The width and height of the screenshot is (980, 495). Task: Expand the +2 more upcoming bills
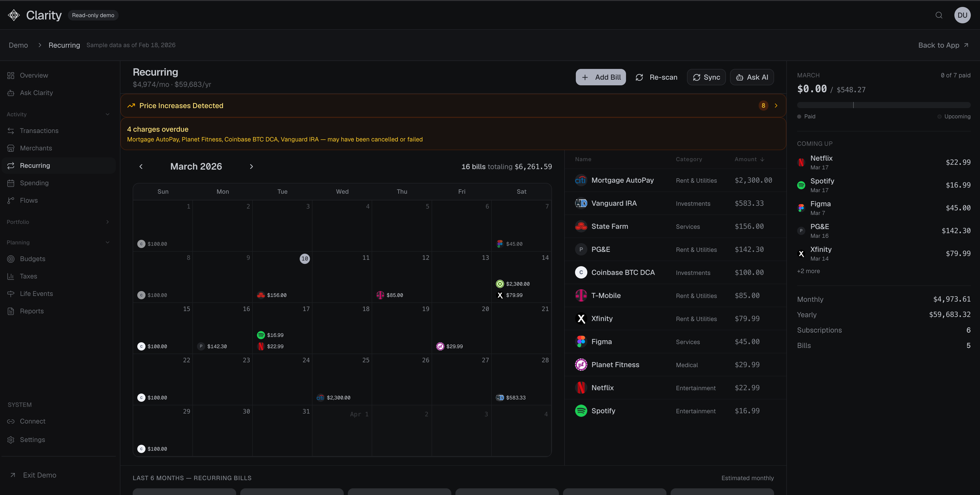pos(808,271)
